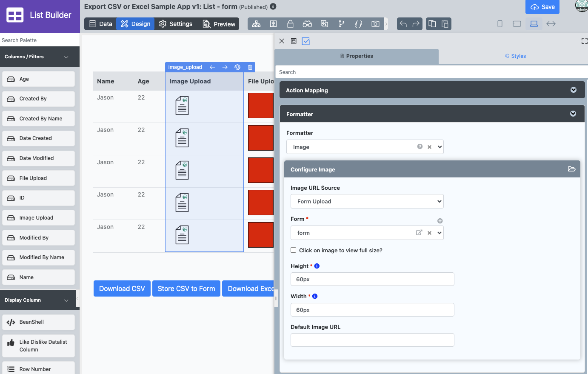This screenshot has height=374, width=588.
Task: Click the binoculars icon in toolbar
Action: click(x=307, y=24)
